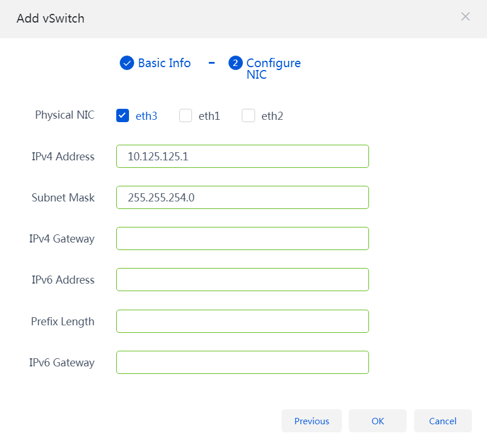Viewport: 487px width, 448px height.
Task: Close the Add vSwitch dialog
Action: pyautogui.click(x=465, y=16)
